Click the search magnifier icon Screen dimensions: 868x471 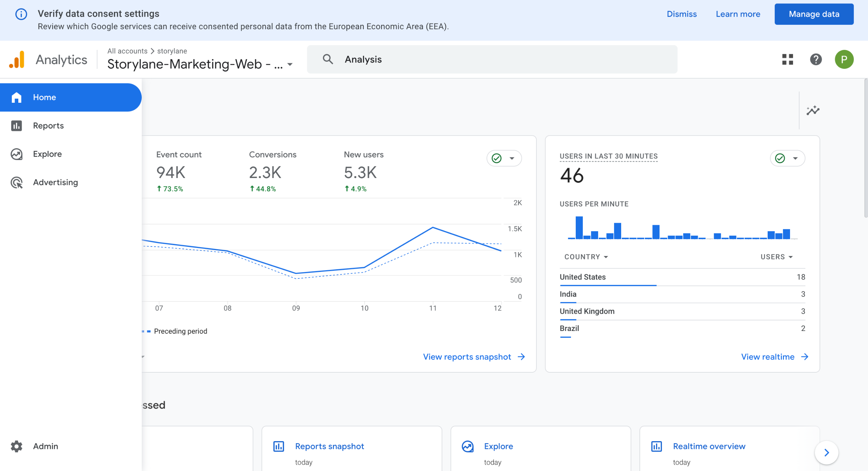(x=328, y=59)
